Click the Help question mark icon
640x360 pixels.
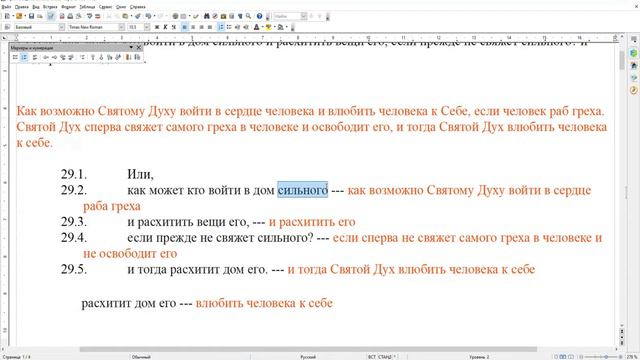click(x=259, y=16)
